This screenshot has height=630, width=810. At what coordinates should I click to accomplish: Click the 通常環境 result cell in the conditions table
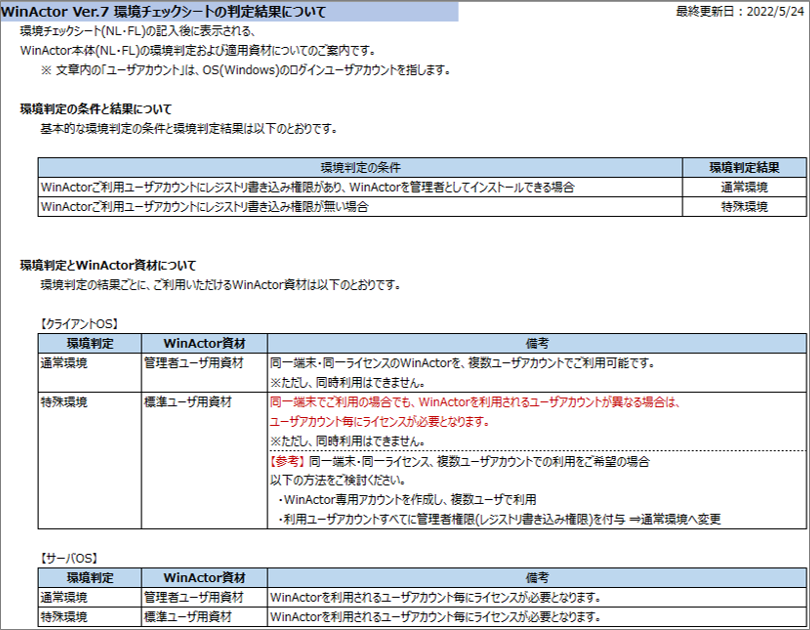(744, 187)
